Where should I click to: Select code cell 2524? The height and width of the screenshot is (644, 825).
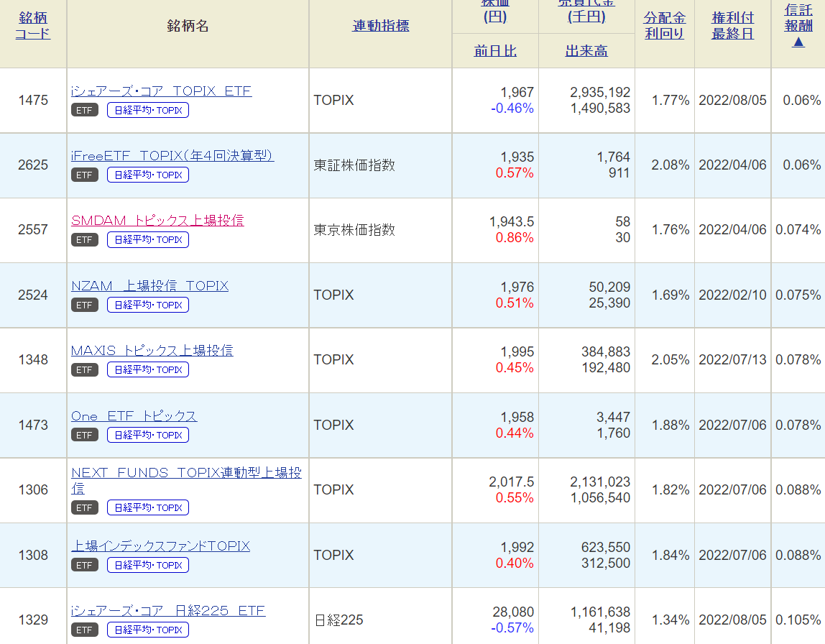pos(33,295)
